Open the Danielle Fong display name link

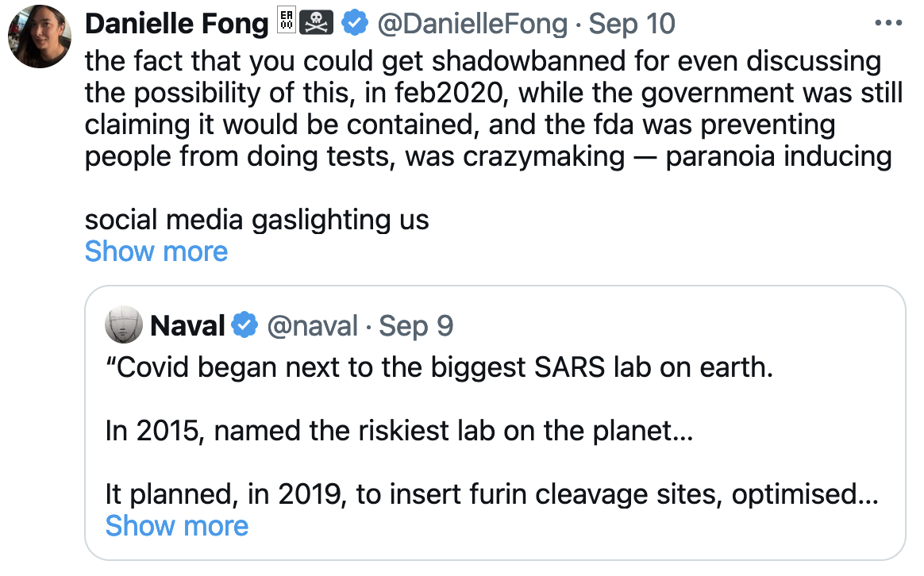[176, 25]
